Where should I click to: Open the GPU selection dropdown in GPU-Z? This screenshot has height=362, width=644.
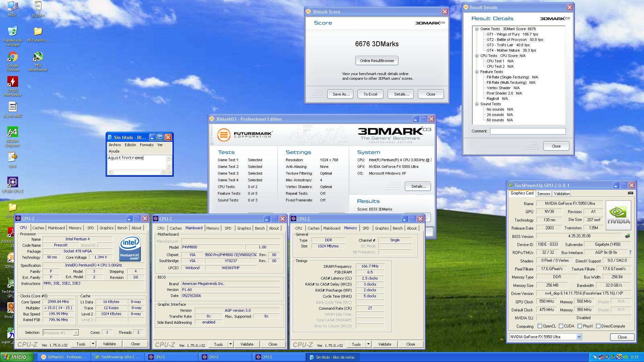579,337
